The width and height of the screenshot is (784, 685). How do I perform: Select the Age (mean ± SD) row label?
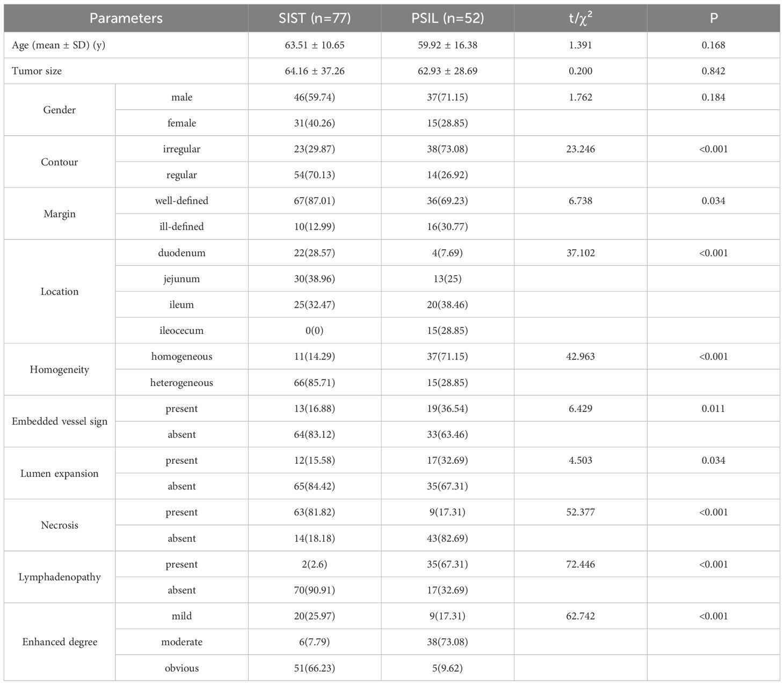59,45
